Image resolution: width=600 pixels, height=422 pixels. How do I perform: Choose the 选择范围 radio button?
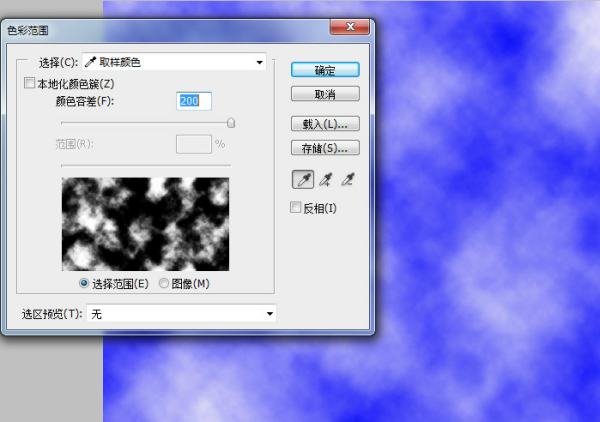coord(84,283)
